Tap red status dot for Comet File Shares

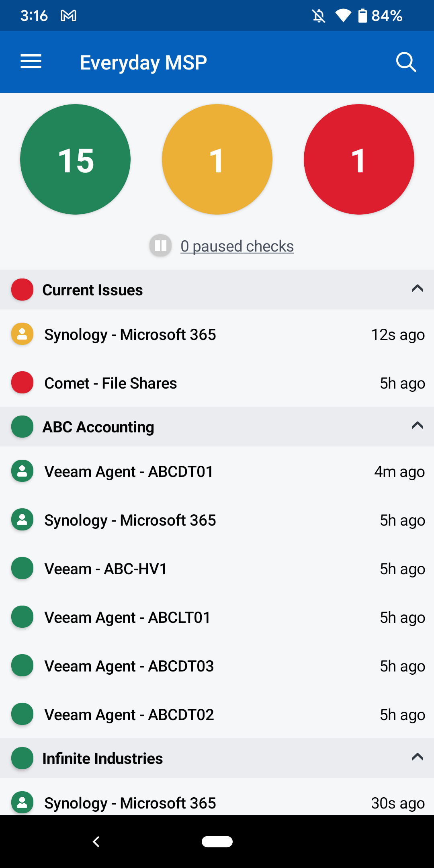22,383
